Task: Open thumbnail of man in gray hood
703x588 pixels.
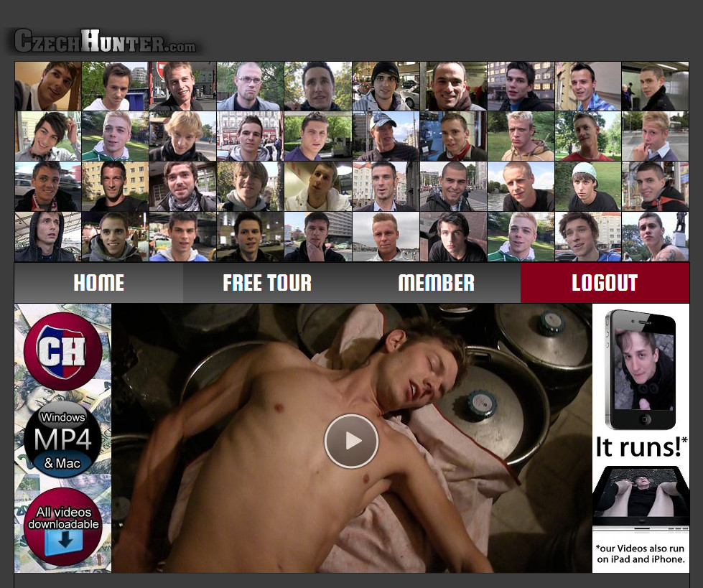Action: pyautogui.click(x=47, y=237)
